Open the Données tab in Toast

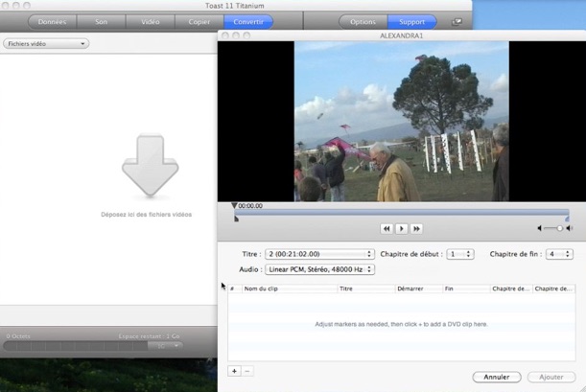point(52,22)
